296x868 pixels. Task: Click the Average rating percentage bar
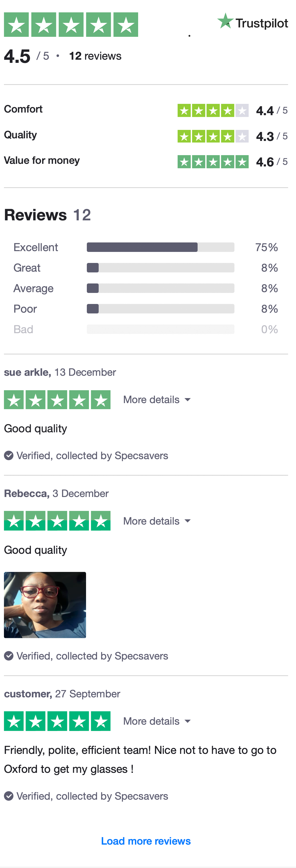tap(160, 288)
